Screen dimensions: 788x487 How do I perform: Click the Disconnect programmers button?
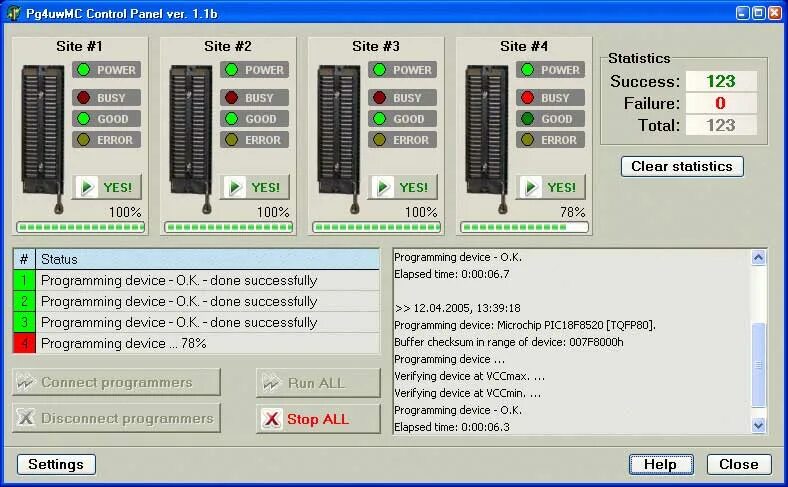tap(116, 418)
